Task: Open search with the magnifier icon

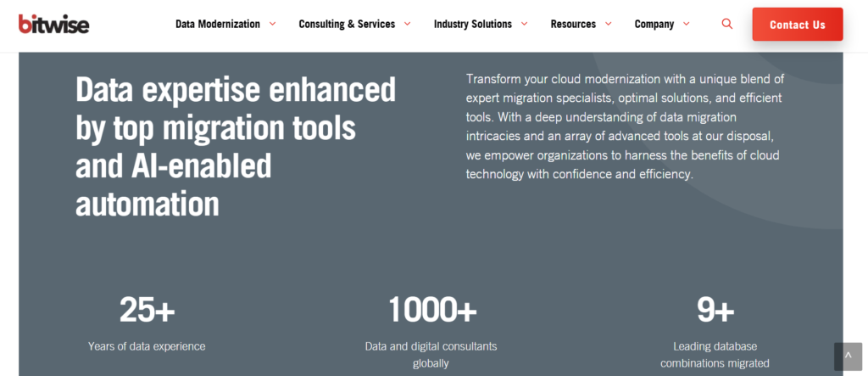Action: point(726,24)
